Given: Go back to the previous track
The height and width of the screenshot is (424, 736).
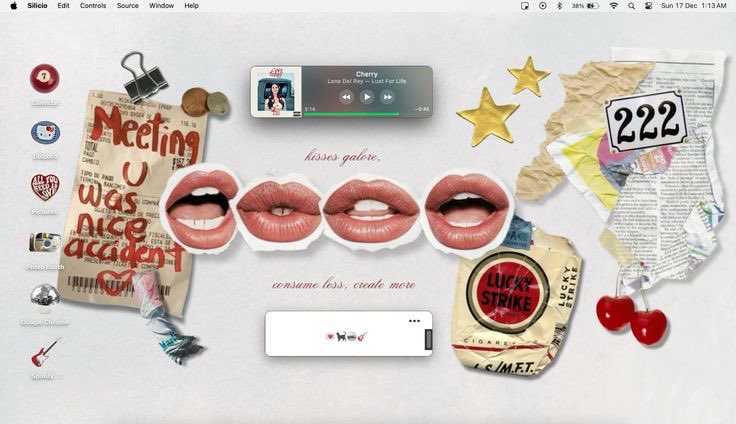Looking at the screenshot, I should (346, 97).
